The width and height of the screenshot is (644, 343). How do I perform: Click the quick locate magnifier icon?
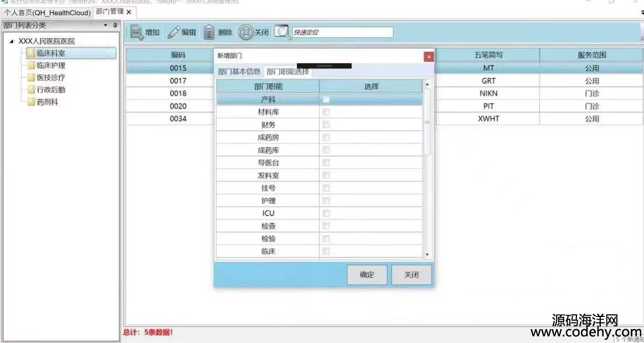tap(282, 33)
